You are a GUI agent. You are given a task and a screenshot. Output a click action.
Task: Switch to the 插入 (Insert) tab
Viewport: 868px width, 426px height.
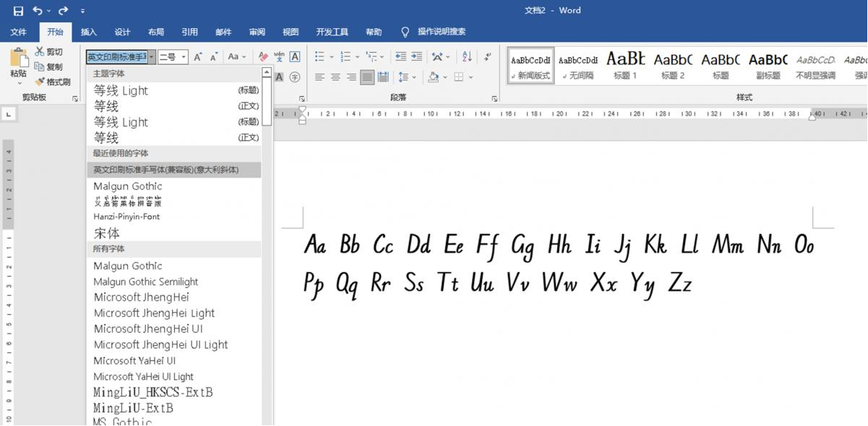[88, 32]
